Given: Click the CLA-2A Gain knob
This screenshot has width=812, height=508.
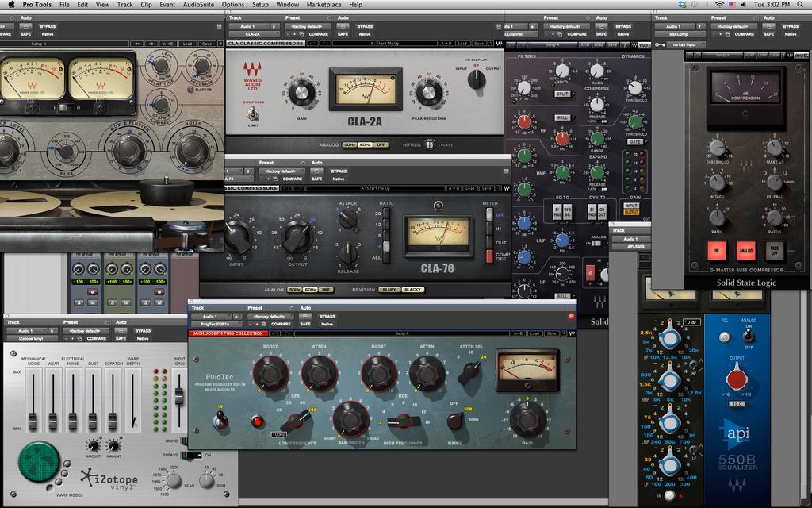Looking at the screenshot, I should tap(302, 94).
